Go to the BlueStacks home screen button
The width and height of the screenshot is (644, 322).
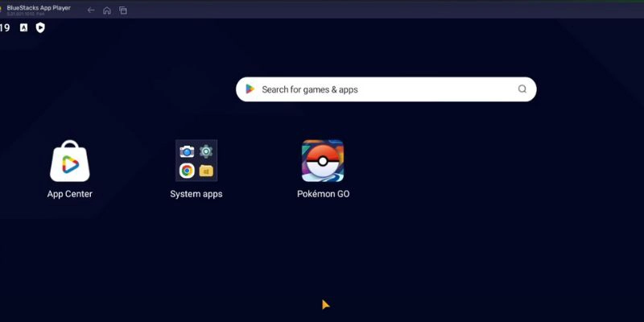click(106, 10)
